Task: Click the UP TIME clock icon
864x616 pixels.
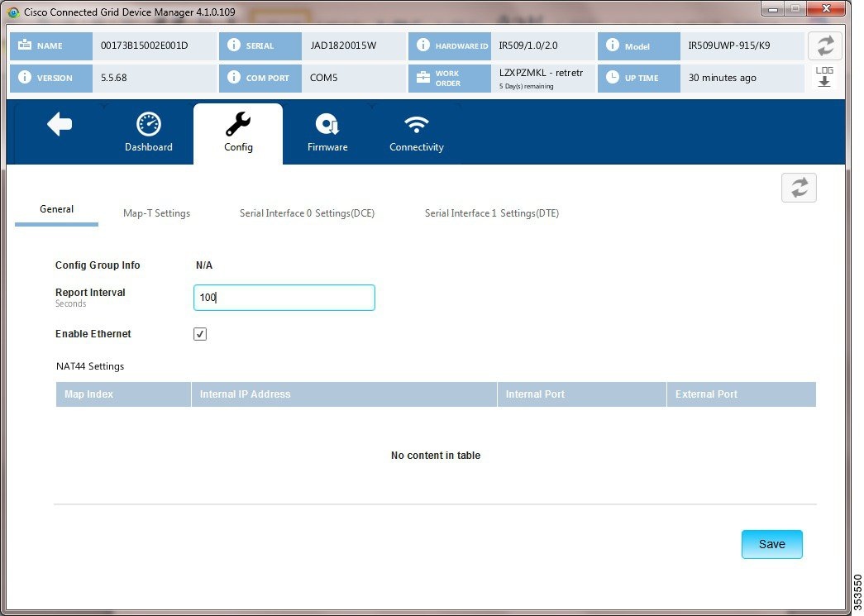Action: [x=612, y=77]
